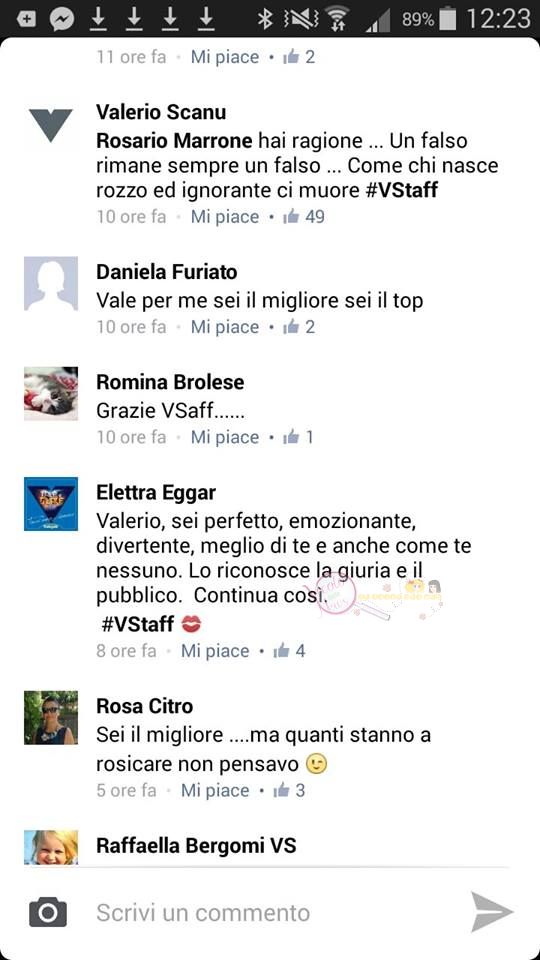The width and height of the screenshot is (540, 960).
Task: Tap the Wi-Fi icon in status bar
Action: point(336,19)
